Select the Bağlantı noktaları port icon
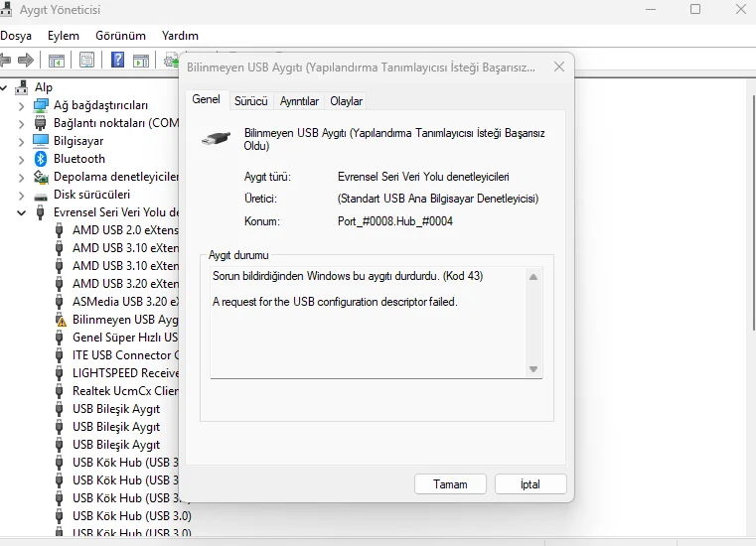The height and width of the screenshot is (546, 756). pos(41,123)
